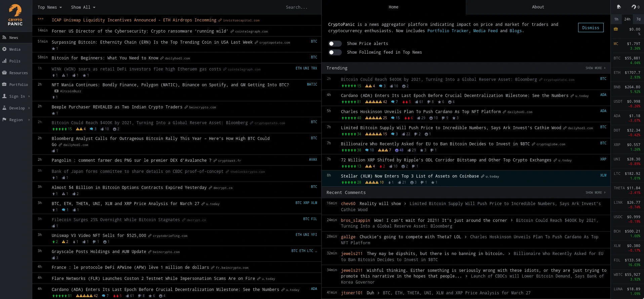644x299 pixels.
Task: Click the AVAX tag on the Pangolin story
Action: tap(313, 160)
